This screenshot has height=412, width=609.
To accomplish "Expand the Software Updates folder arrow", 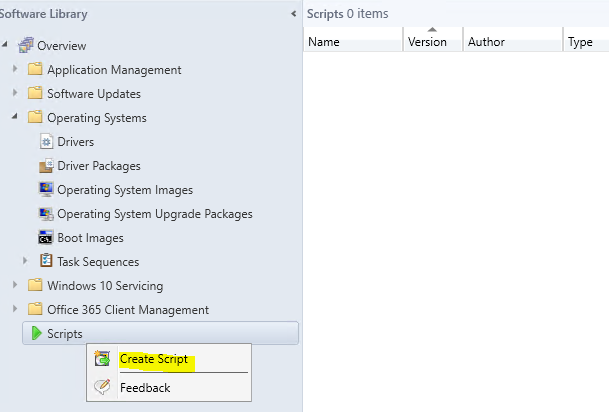I will [x=15, y=93].
